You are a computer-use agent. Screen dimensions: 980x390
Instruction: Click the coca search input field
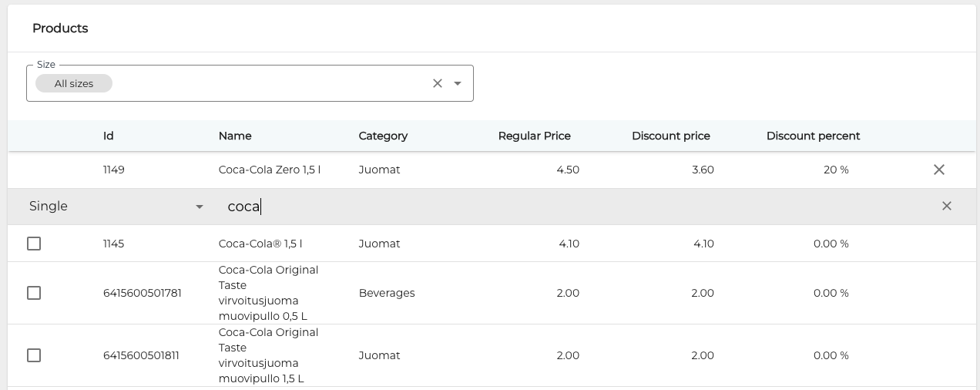coord(539,207)
